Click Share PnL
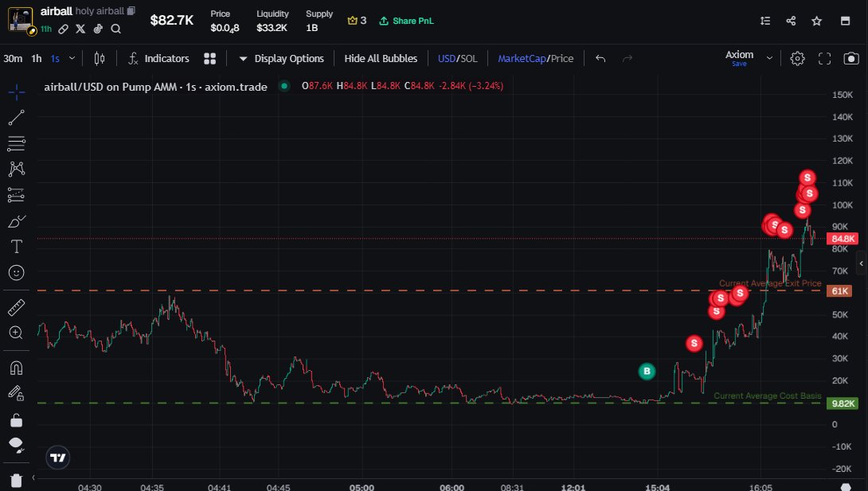868x491 pixels. [x=406, y=21]
